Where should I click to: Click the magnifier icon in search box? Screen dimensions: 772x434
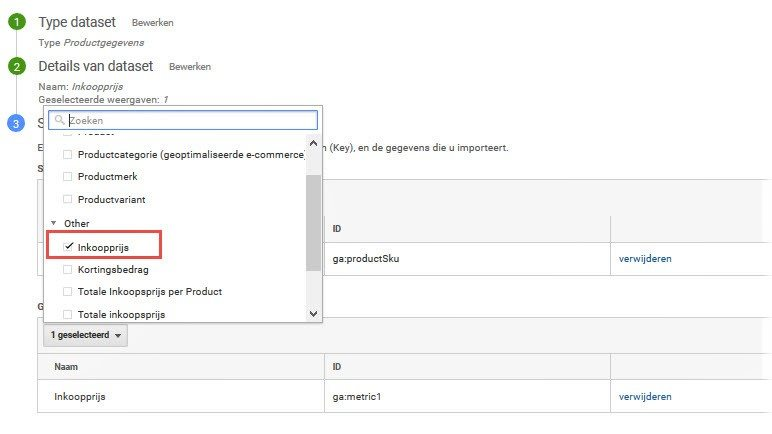(60, 120)
